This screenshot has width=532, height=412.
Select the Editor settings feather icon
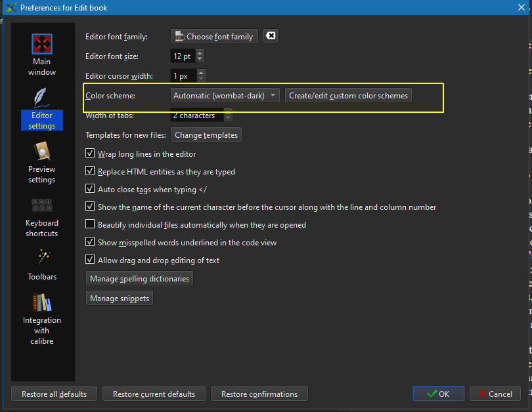point(41,98)
